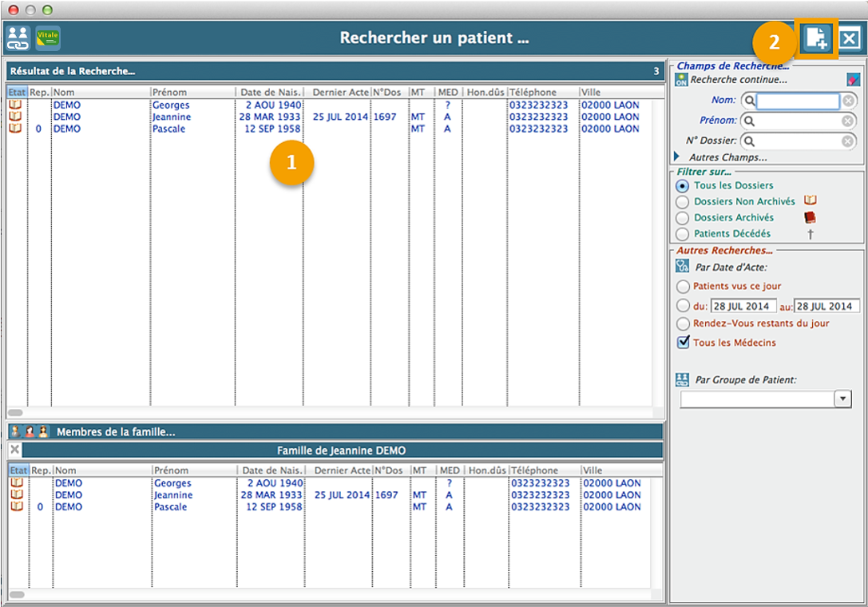Clear the Prénom search field
This screenshot has height=607, width=868.
(848, 121)
